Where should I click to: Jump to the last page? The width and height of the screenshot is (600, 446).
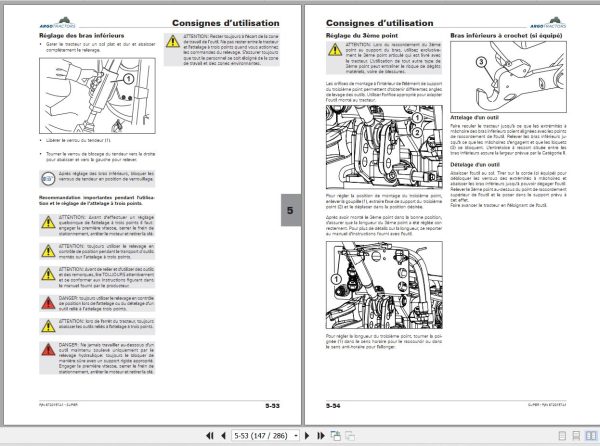(321, 436)
